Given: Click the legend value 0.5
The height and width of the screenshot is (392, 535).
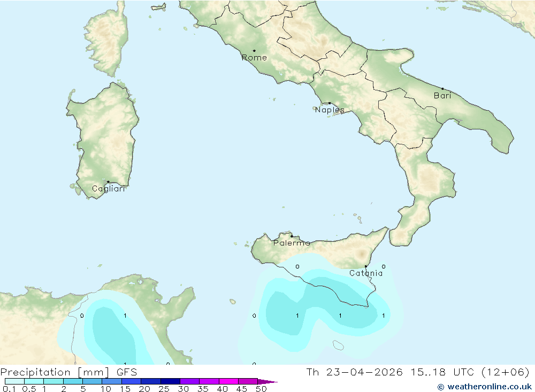Looking at the screenshot, I should click(x=29, y=389).
